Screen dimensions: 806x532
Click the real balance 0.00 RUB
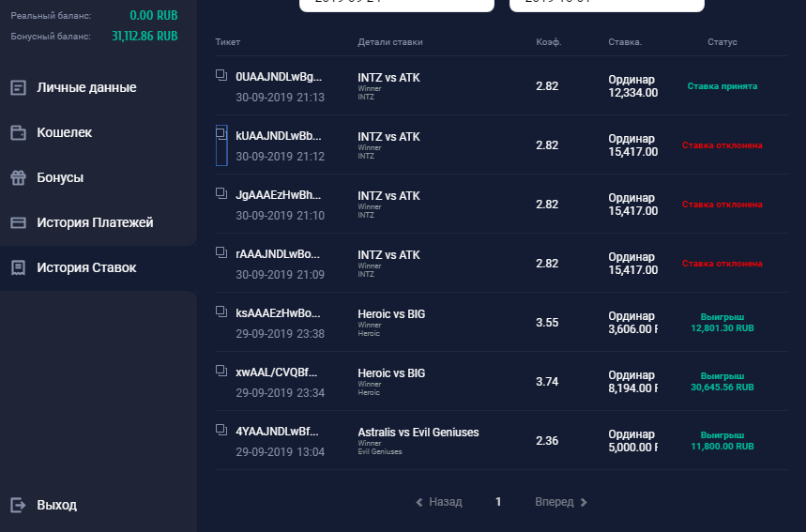[154, 15]
